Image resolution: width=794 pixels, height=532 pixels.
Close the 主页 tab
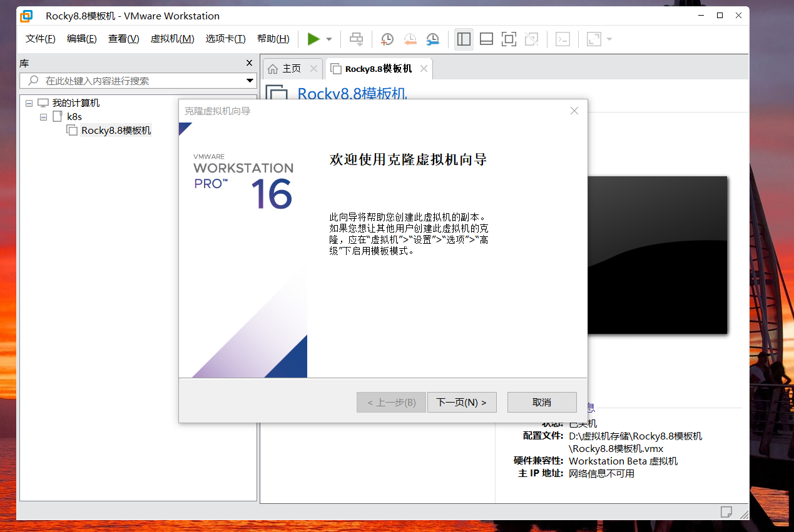coord(314,69)
